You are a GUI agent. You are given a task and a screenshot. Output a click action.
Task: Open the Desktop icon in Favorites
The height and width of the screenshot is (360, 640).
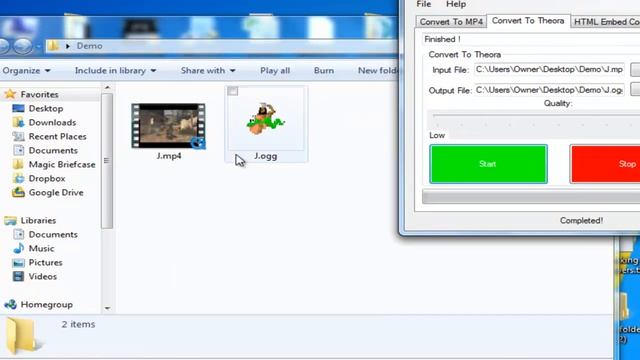pyautogui.click(x=18, y=109)
